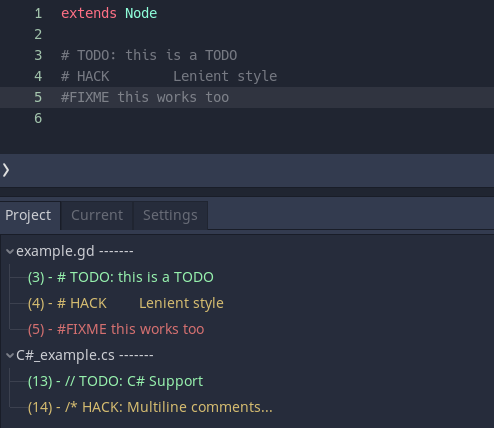Select the Project tab
494x428 pixels.
coord(28,215)
